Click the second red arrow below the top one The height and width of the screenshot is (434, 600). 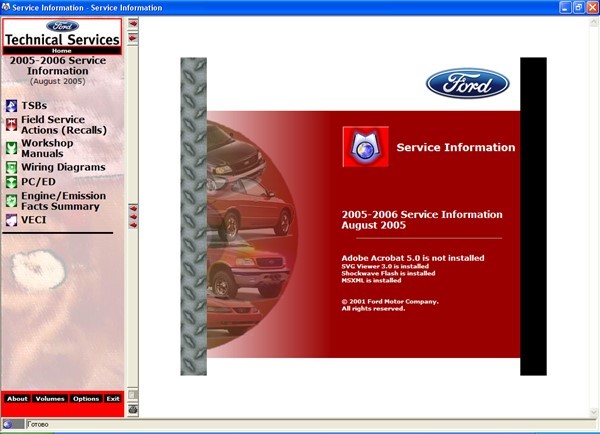pos(133,38)
